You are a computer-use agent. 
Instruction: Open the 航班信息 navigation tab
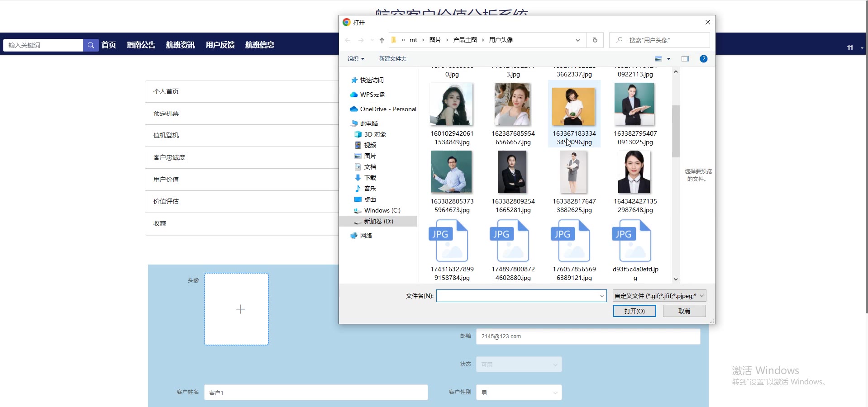tap(260, 45)
